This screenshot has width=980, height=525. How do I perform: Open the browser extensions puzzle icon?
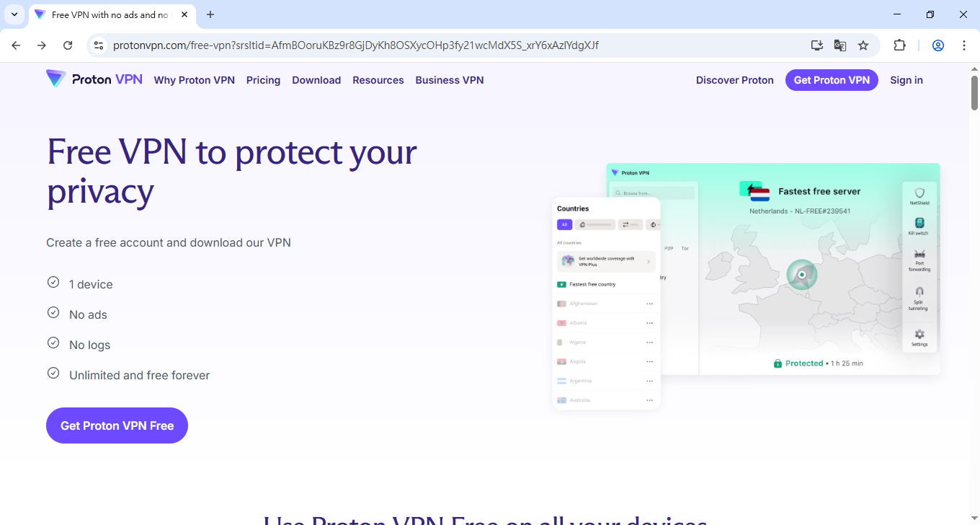(x=899, y=45)
